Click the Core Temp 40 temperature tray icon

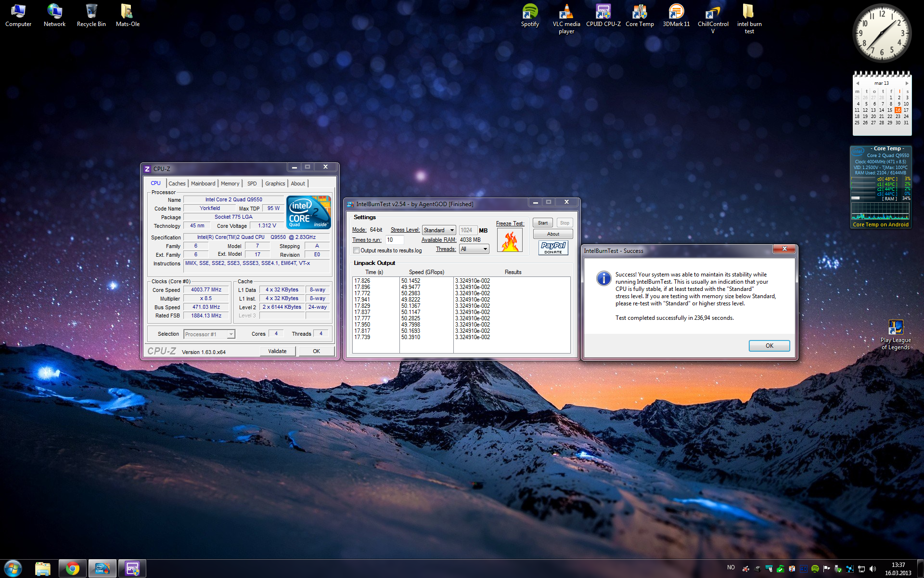click(x=803, y=569)
